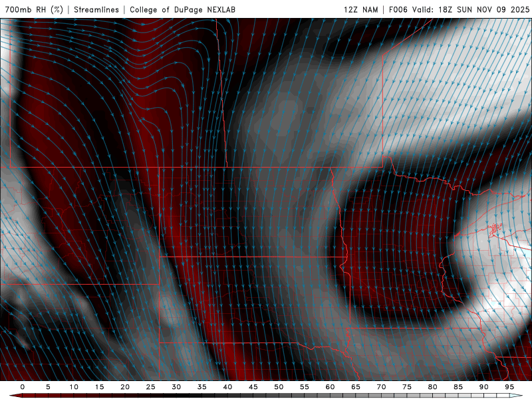Select the legend value "55"
Image resolution: width=532 pixels, height=399 pixels.
(304, 387)
